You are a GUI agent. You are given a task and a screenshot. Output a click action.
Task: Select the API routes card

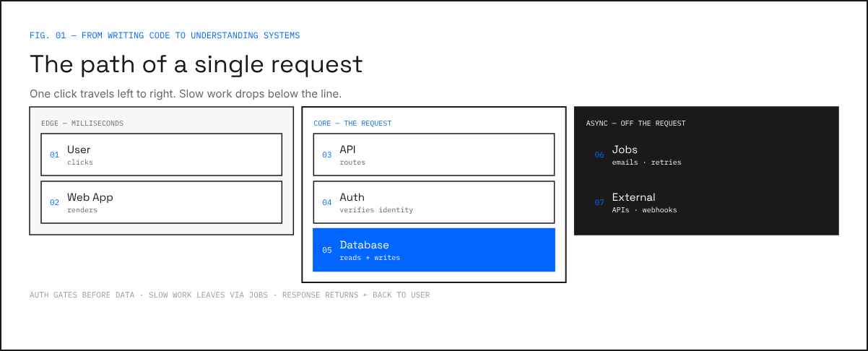click(x=434, y=155)
